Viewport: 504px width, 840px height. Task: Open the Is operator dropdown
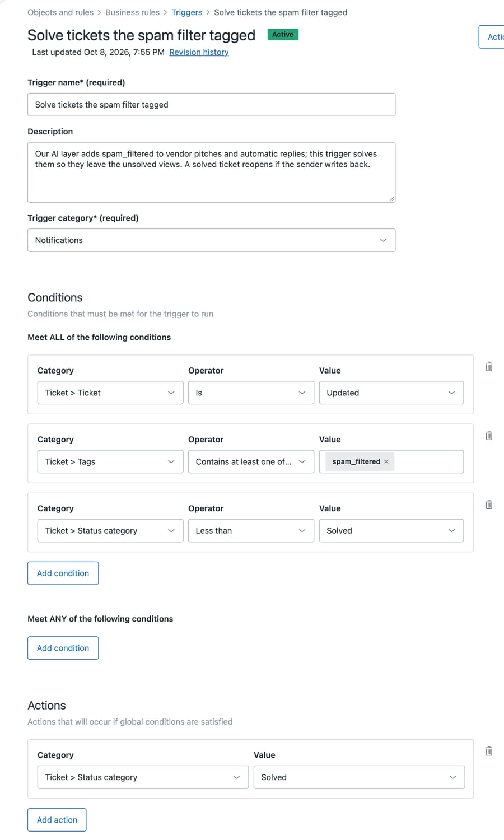(251, 393)
